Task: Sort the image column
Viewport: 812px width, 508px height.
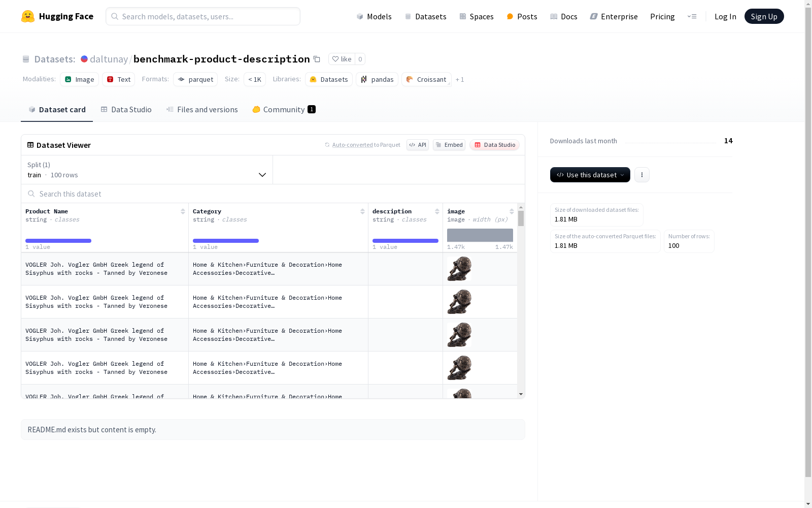Action: point(512,211)
